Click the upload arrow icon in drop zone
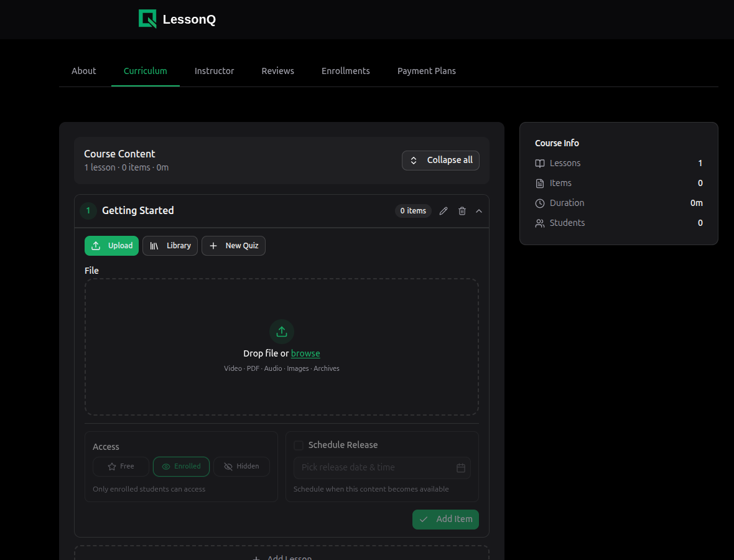The image size is (734, 560). click(282, 332)
